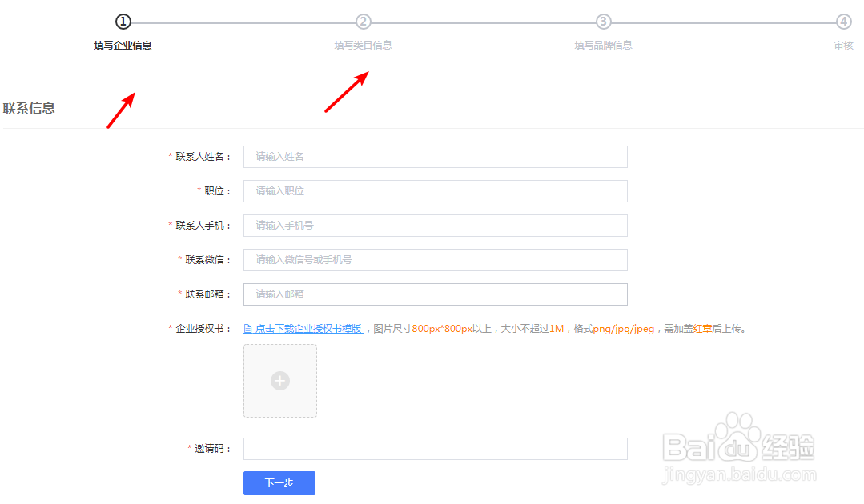Click the 职位 position input field
This screenshot has height=504, width=864.
point(435,190)
